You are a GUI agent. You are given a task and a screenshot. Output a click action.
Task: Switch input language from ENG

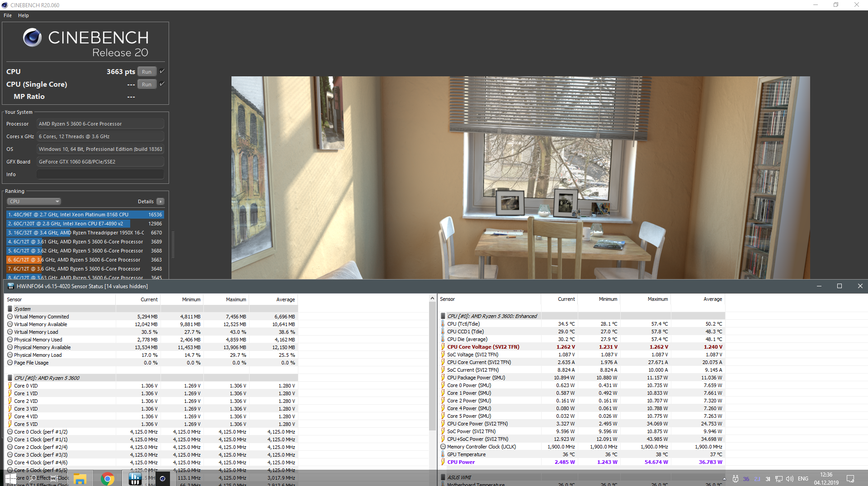[x=803, y=479]
